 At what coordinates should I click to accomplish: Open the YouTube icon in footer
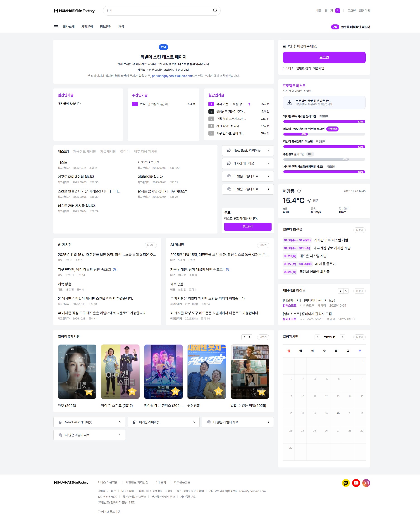coord(356,483)
